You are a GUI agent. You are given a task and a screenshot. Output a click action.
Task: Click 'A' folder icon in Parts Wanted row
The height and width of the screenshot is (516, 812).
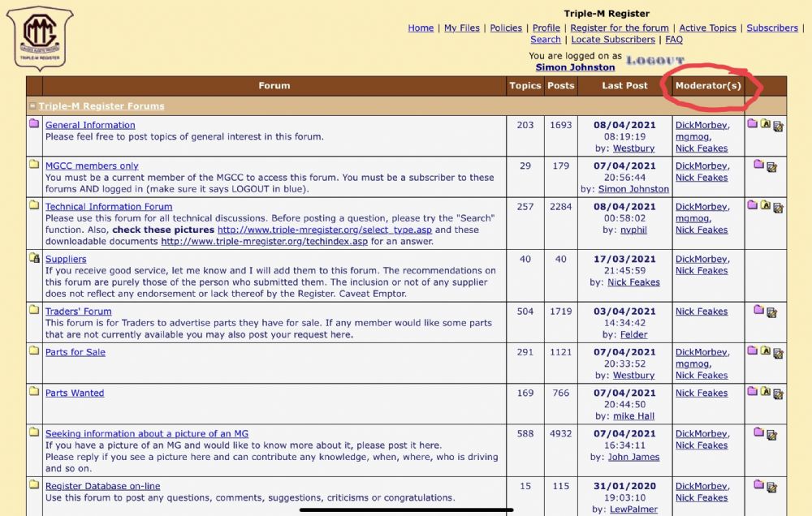[766, 392]
